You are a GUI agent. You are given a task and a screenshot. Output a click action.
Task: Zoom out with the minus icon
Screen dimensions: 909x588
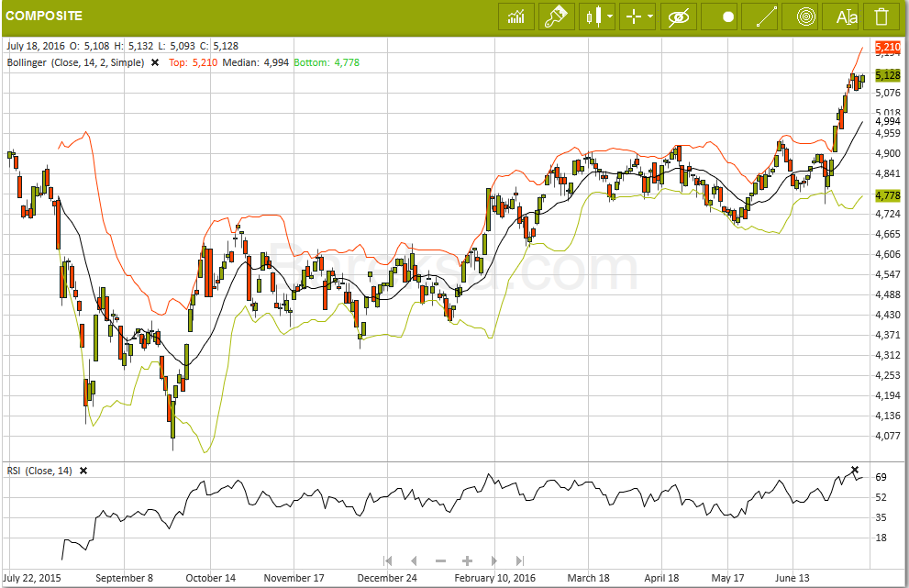coord(440,560)
